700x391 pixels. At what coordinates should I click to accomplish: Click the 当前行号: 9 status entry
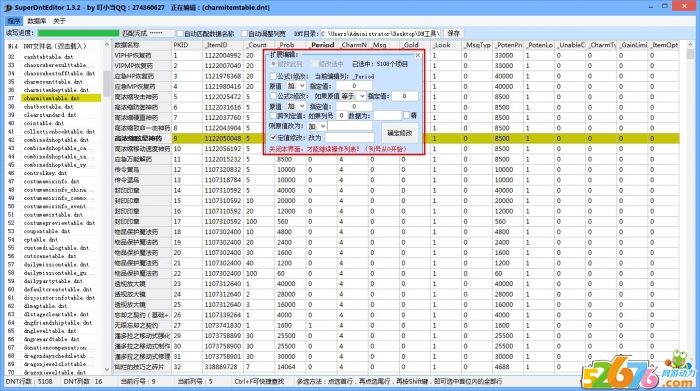click(138, 382)
